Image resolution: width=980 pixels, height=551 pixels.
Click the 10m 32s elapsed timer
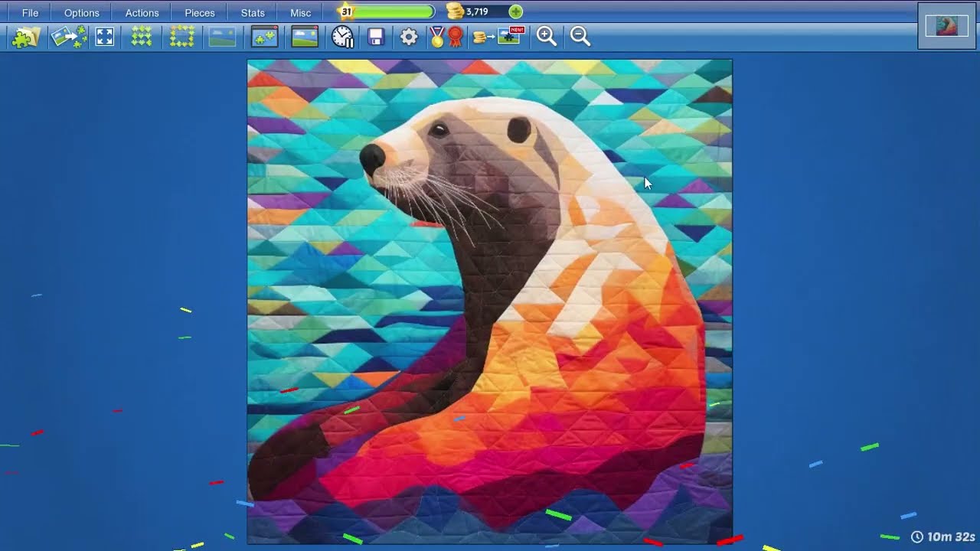click(x=942, y=537)
